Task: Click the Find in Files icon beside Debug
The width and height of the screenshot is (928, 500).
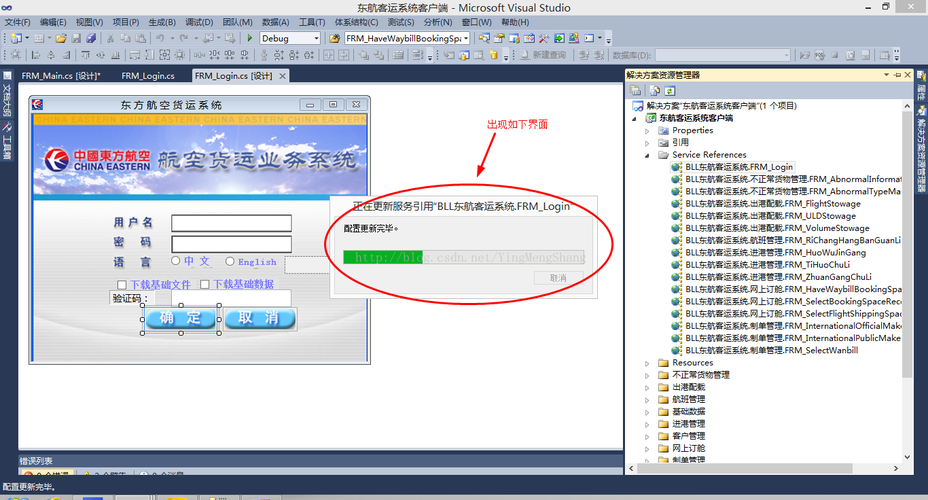Action: point(334,38)
